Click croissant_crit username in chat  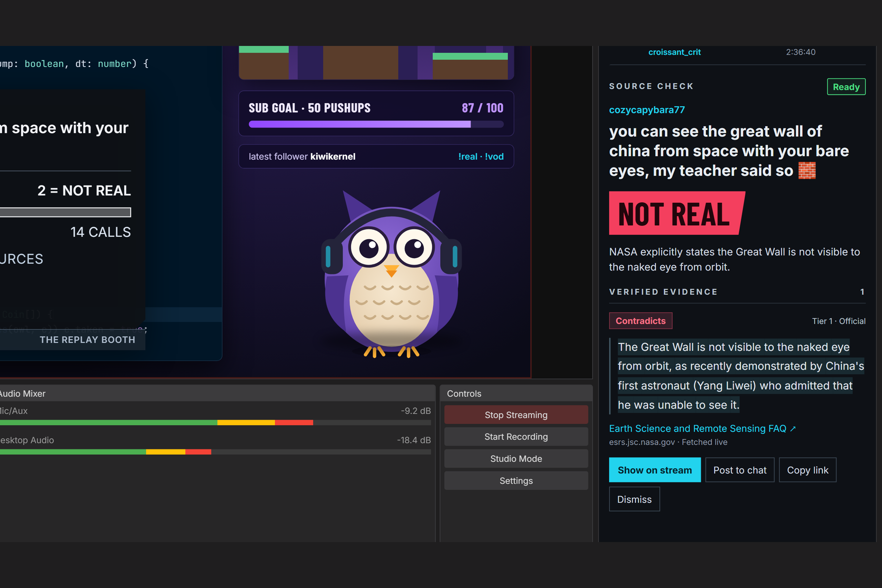pyautogui.click(x=674, y=52)
